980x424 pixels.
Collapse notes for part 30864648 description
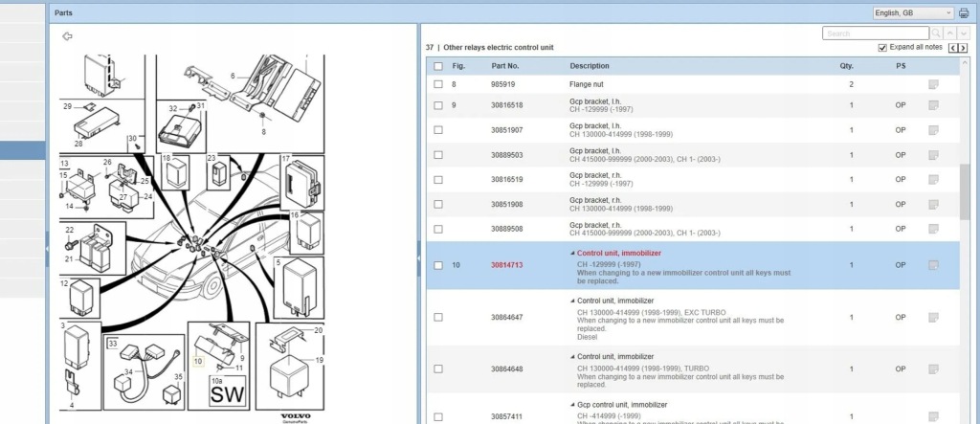point(572,356)
